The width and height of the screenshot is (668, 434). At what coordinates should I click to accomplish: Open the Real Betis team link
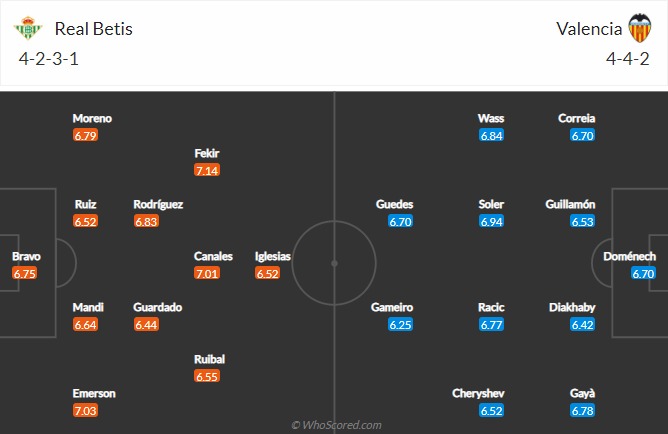(94, 28)
